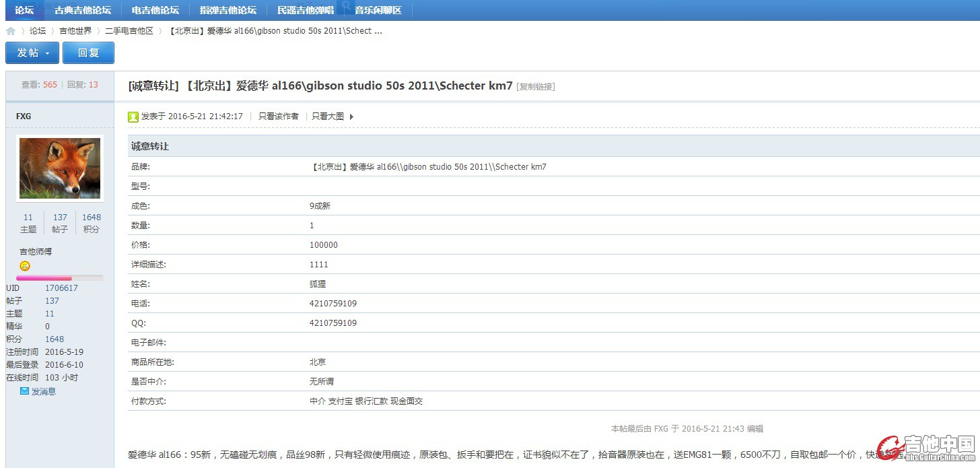
Task: Click the green author icon beside post date
Action: 133,116
